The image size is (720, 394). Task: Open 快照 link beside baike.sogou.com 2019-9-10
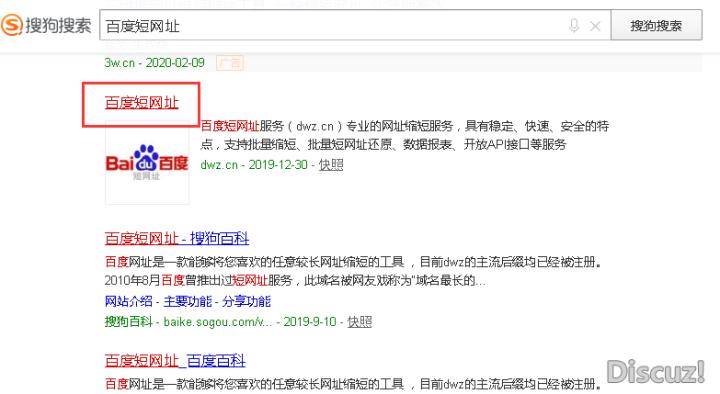(x=360, y=321)
